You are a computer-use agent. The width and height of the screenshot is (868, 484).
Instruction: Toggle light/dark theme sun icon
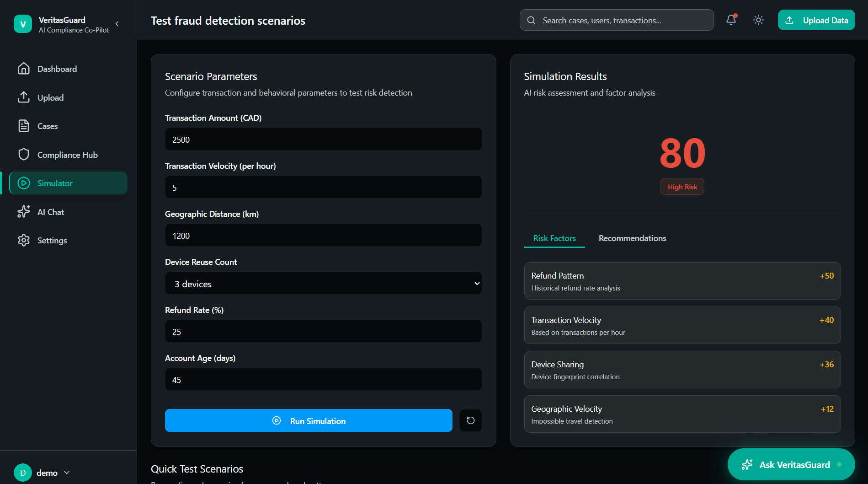tap(759, 20)
